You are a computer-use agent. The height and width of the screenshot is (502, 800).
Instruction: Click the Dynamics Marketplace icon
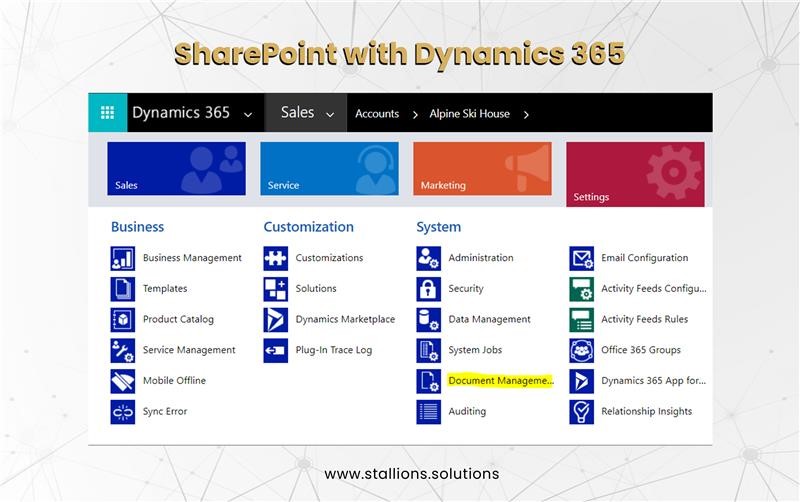pyautogui.click(x=276, y=319)
